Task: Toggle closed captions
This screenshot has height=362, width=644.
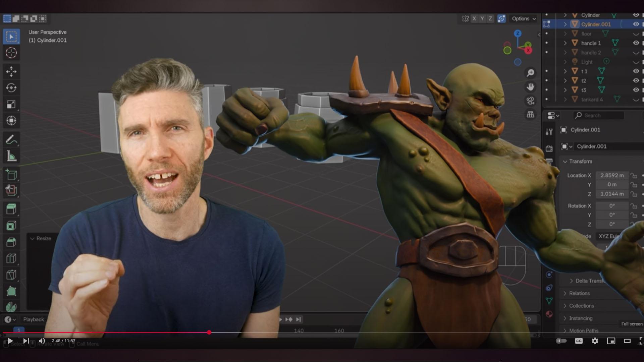Action: pos(579,341)
